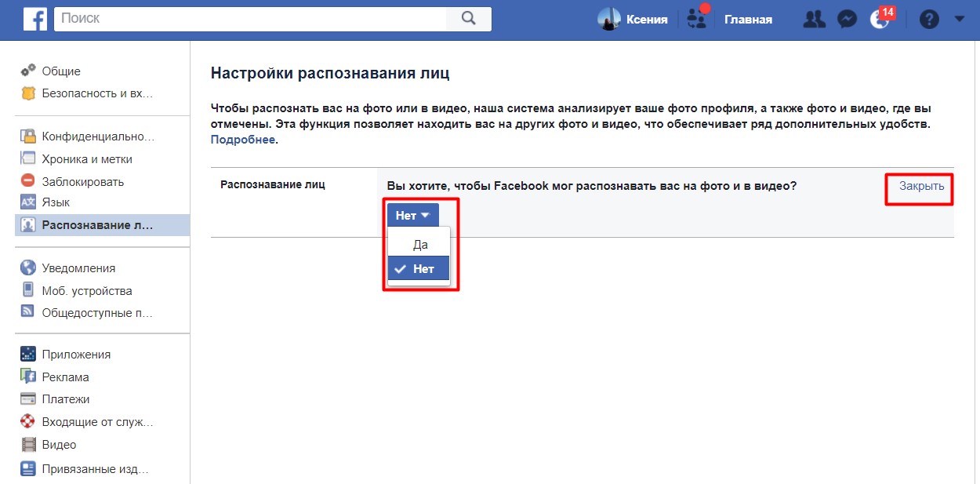980x484 pixels.
Task: Open the quick help question icon
Action: (x=929, y=20)
